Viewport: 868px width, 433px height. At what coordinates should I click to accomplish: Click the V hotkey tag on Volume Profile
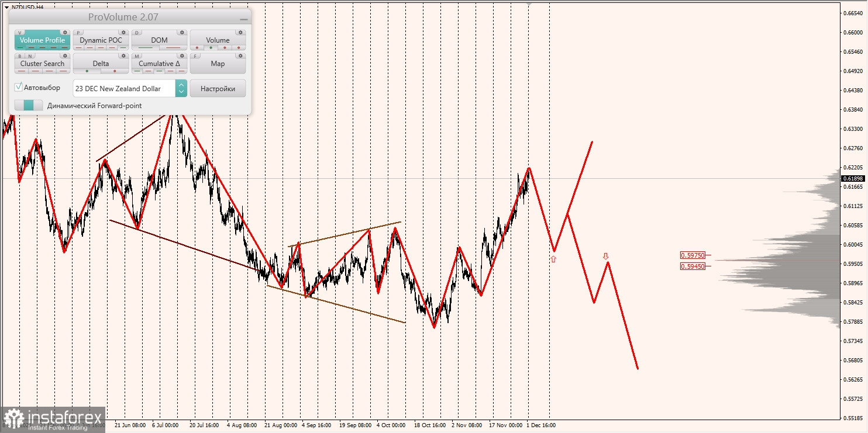click(x=20, y=33)
